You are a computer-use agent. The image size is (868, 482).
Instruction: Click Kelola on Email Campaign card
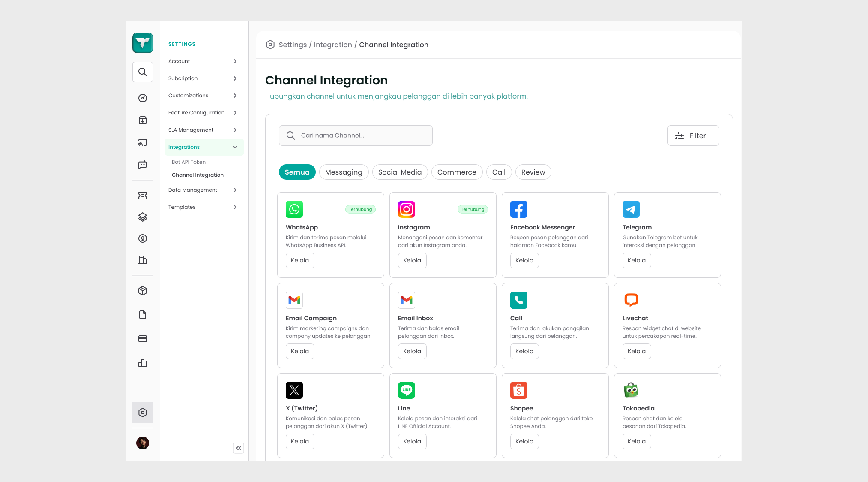[300, 351]
